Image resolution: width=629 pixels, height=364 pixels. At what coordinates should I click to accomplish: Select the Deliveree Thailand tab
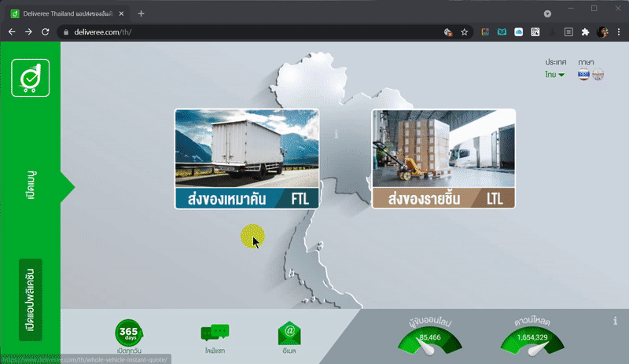68,13
